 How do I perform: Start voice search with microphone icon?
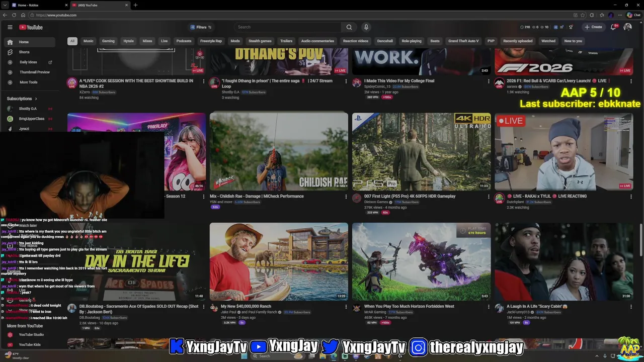point(366,27)
